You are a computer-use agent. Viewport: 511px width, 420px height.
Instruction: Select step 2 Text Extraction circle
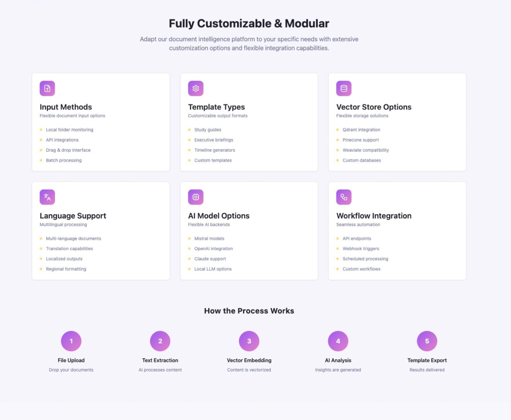[160, 341]
